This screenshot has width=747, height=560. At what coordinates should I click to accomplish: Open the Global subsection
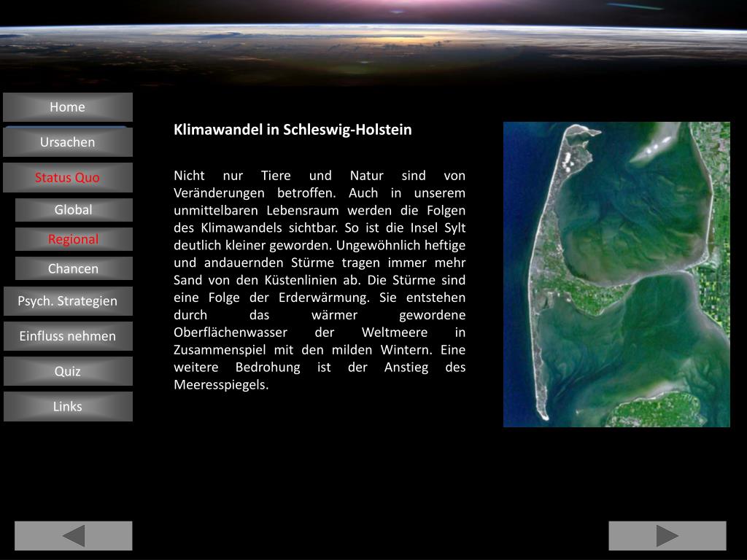pyautogui.click(x=74, y=209)
